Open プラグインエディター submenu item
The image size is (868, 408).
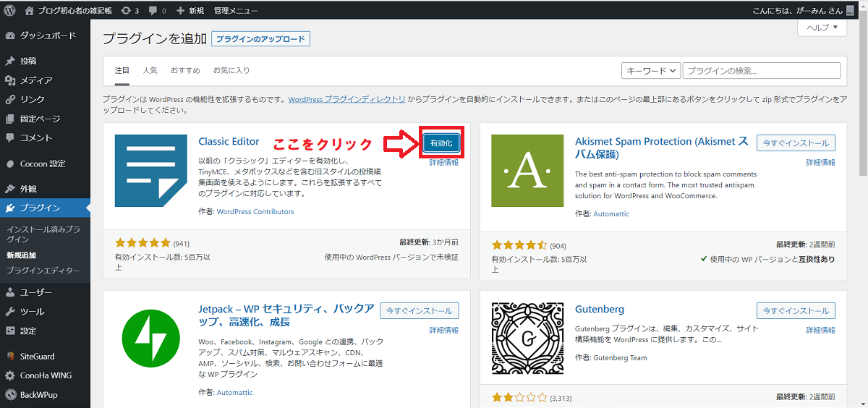(43, 271)
